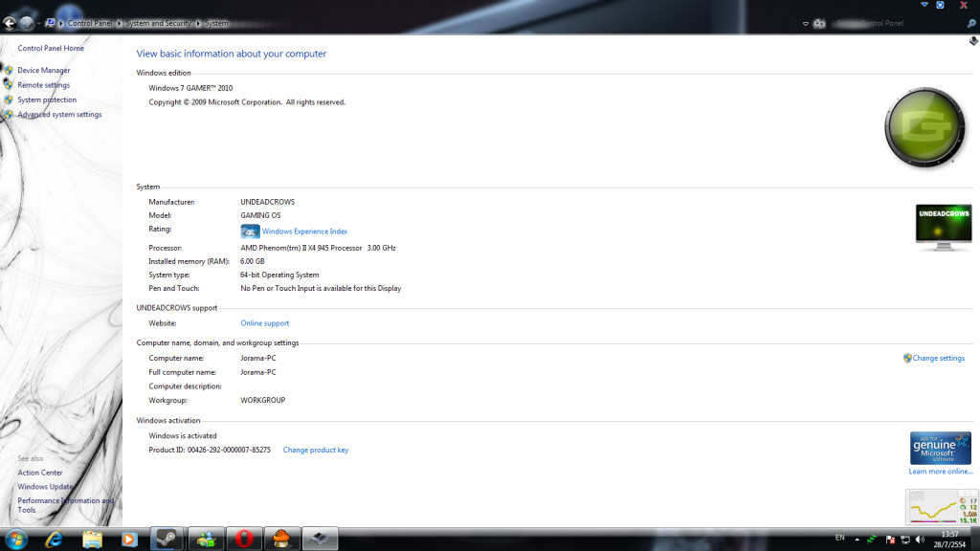This screenshot has width=980, height=551.
Task: Open the Windows Start orb
Action: pyautogui.click(x=15, y=539)
